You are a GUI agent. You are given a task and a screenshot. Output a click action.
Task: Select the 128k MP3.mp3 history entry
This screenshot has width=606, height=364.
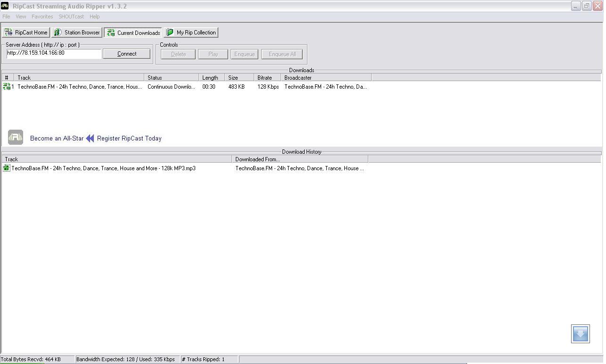[x=103, y=168]
